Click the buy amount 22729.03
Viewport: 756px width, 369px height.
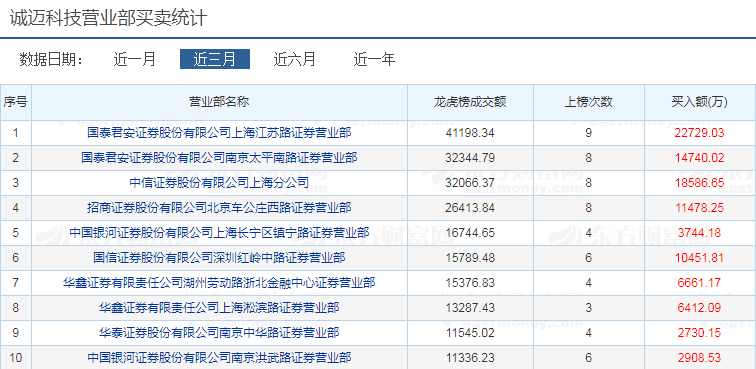pyautogui.click(x=700, y=133)
